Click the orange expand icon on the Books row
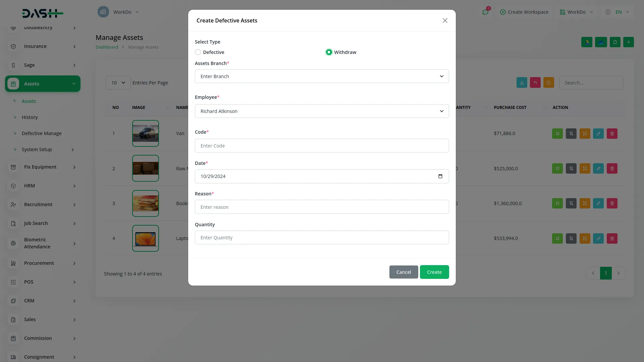The width and height of the screenshot is (644, 362). pos(585,203)
